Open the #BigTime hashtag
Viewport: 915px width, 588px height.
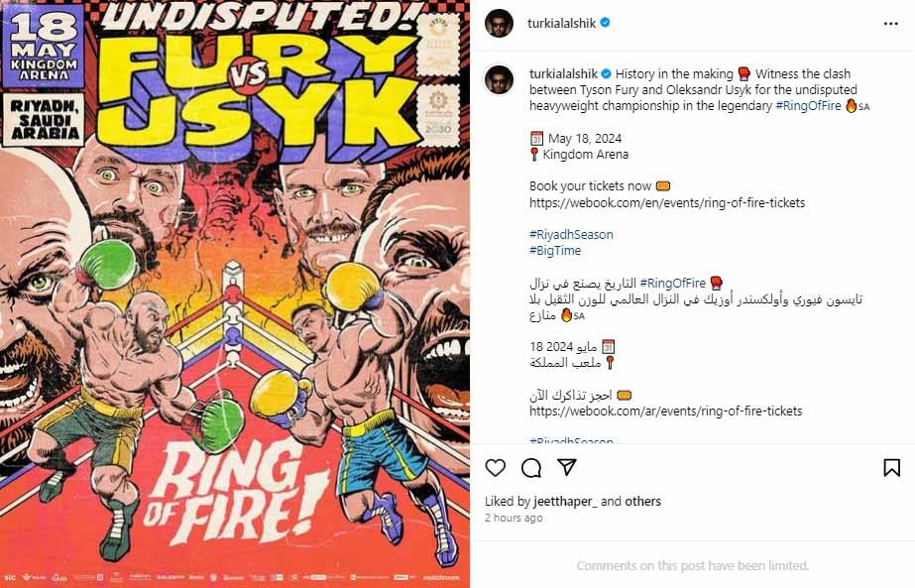pos(555,251)
